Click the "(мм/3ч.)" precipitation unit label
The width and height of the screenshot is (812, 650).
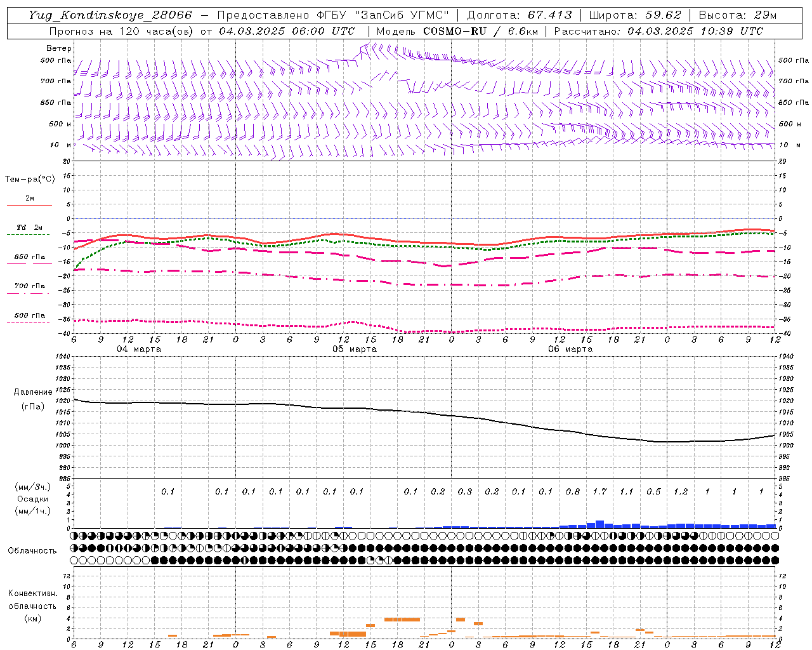pyautogui.click(x=32, y=487)
